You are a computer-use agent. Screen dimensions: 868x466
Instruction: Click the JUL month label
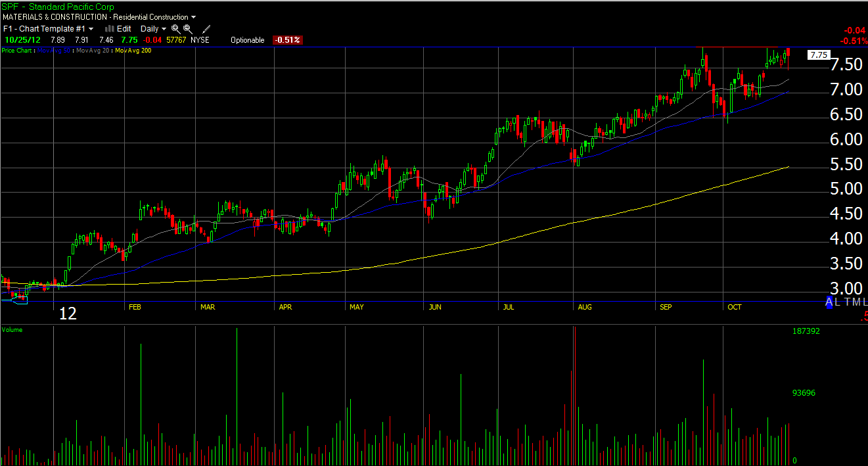click(508, 307)
